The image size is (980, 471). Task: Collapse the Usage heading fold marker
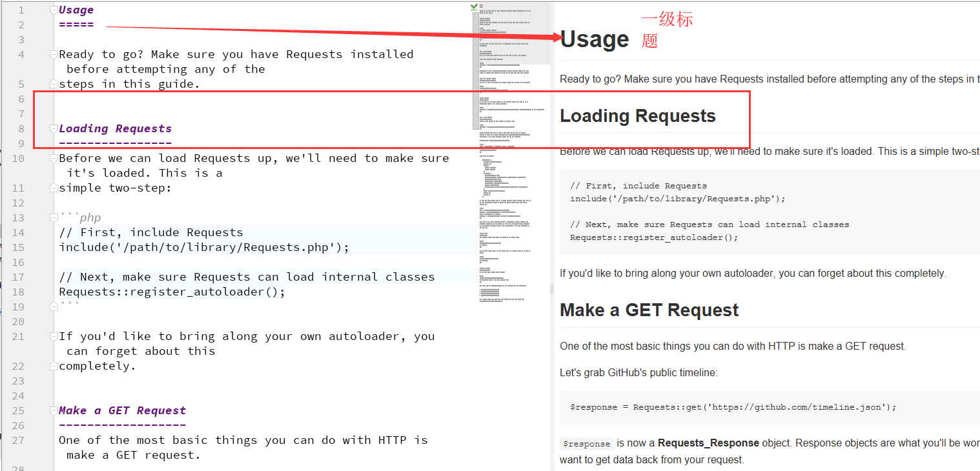(54, 10)
